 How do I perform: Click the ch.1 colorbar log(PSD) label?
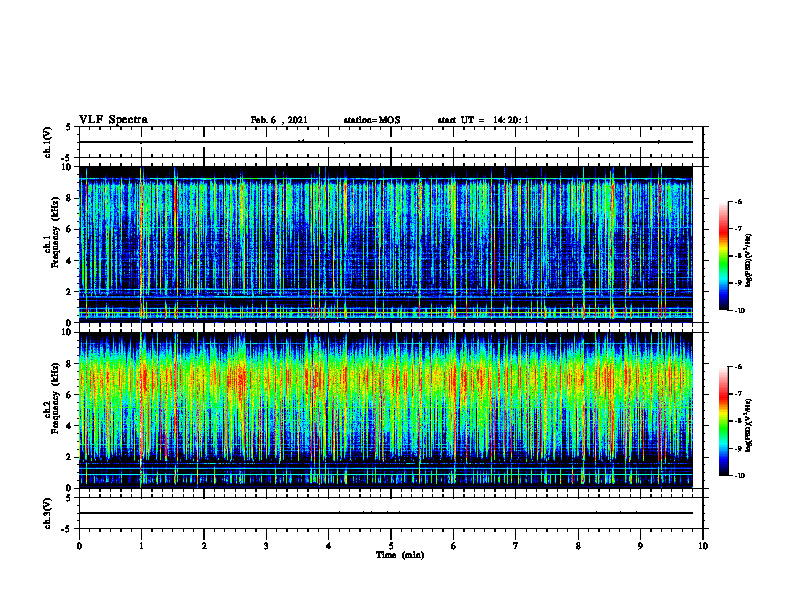749,261
